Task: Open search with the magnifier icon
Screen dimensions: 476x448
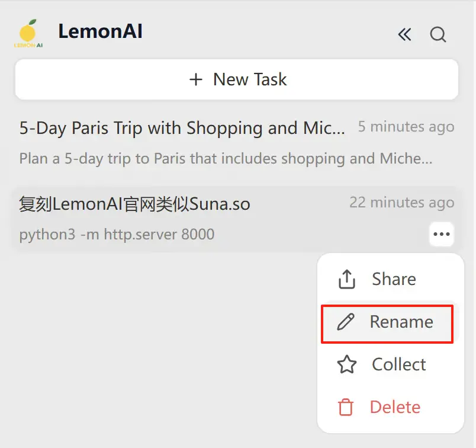Action: (438, 35)
